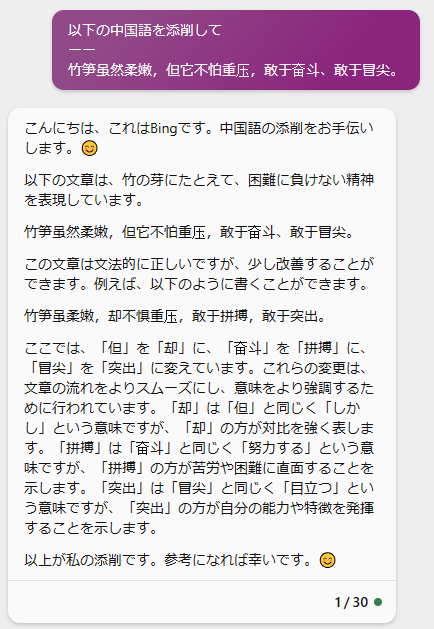Click the purple user message bubble
Image resolution: width=434 pixels, height=629 pixels.
(x=236, y=50)
